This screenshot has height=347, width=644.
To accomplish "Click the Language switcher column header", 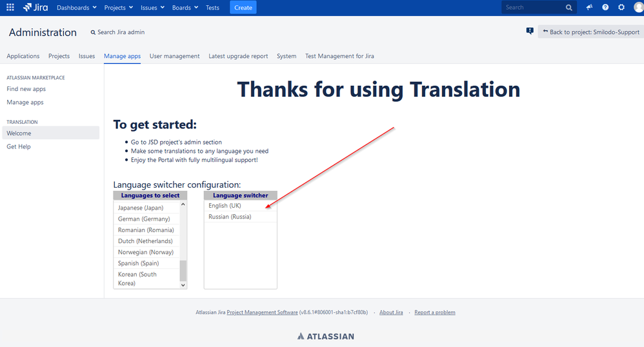I will (x=240, y=195).
